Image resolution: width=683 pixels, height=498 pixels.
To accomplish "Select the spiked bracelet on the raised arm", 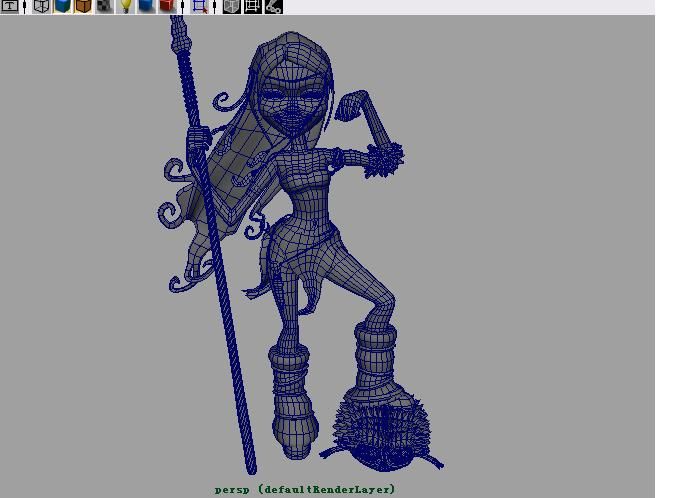I will (385, 158).
